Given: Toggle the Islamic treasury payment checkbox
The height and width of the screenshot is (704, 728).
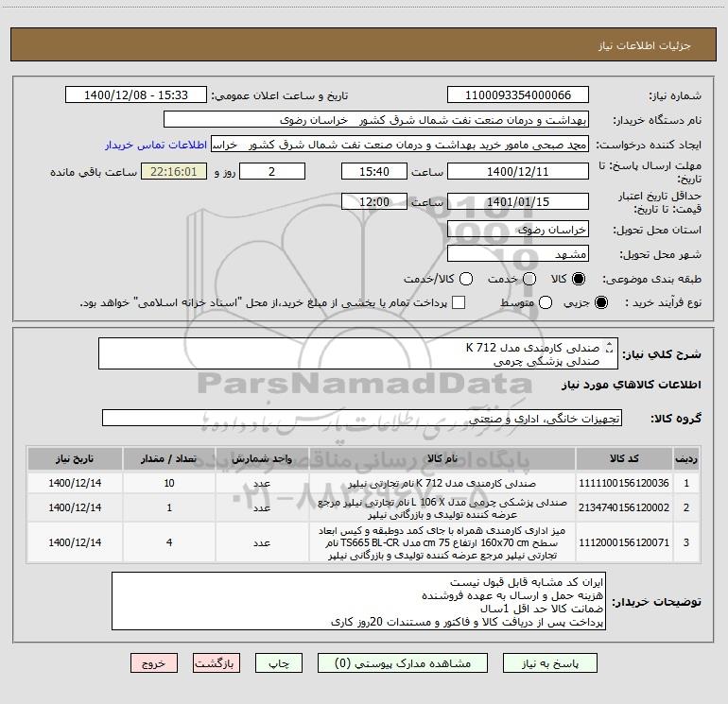Looking at the screenshot, I should pos(459,302).
